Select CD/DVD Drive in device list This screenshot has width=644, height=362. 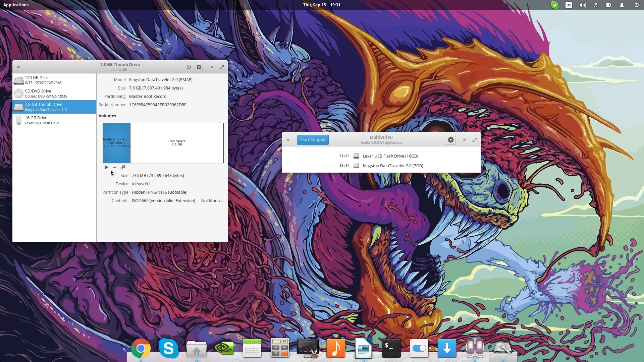pyautogui.click(x=54, y=94)
